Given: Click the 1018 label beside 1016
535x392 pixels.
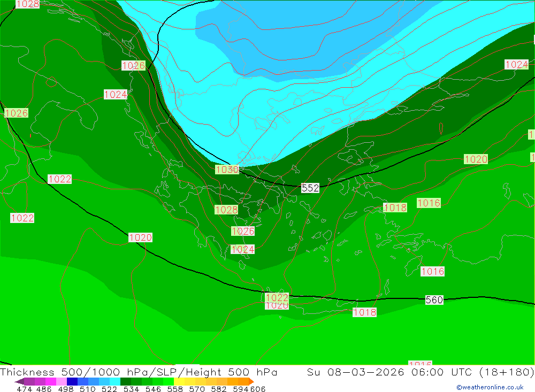Looking at the screenshot, I should tap(395, 207).
